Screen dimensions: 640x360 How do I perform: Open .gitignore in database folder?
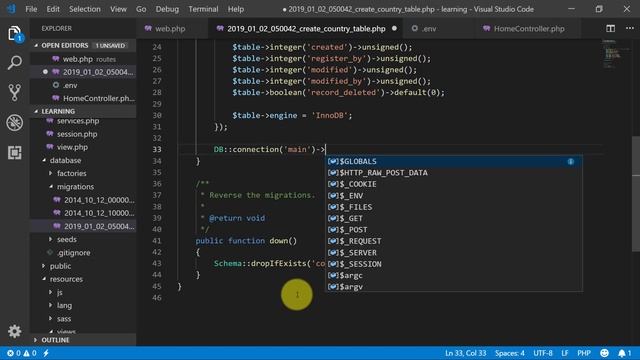[83, 253]
